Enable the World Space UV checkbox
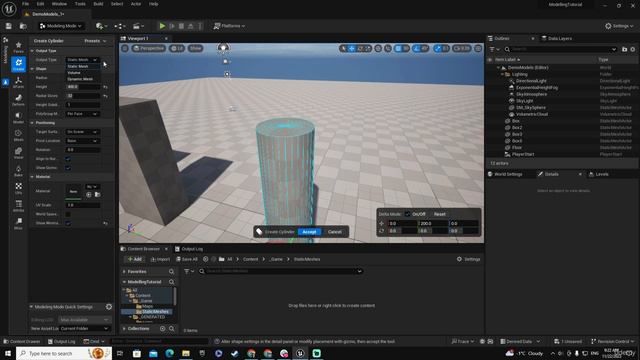The height and width of the screenshot is (360, 640). point(68,214)
